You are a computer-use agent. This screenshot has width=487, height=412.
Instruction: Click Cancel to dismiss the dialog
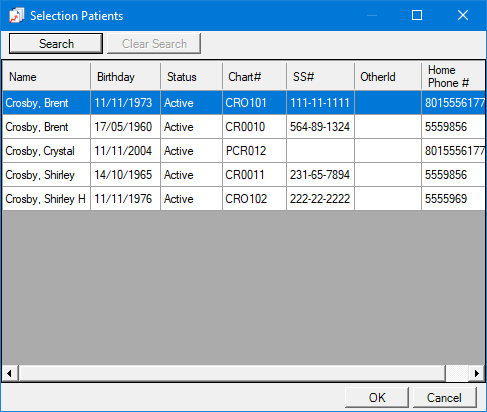click(444, 397)
